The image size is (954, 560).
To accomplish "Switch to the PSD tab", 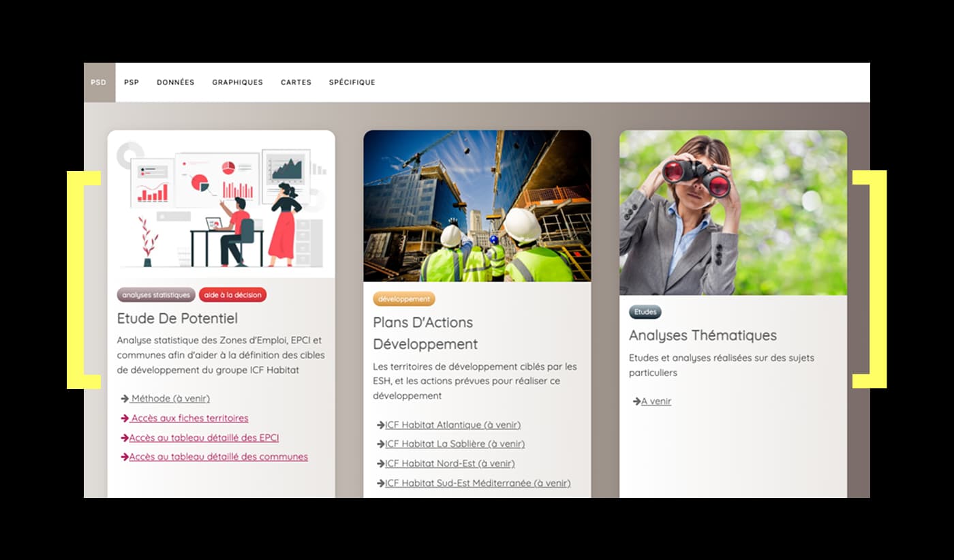I will point(99,82).
